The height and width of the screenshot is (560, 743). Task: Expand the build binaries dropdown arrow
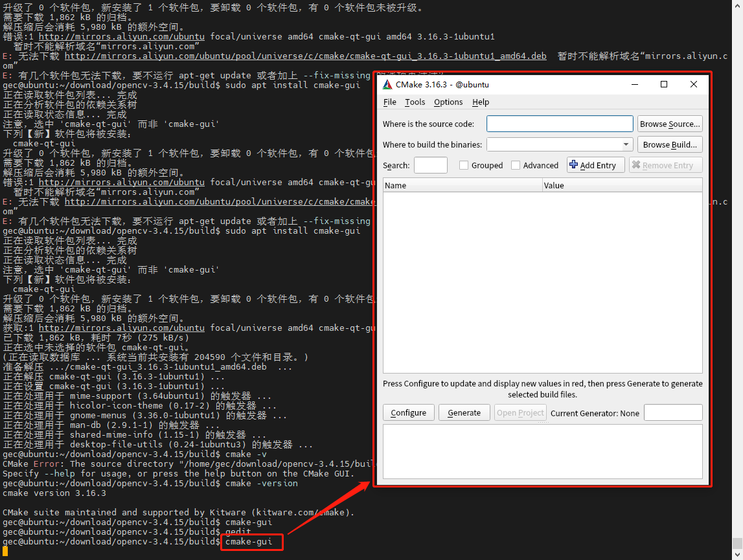point(626,144)
